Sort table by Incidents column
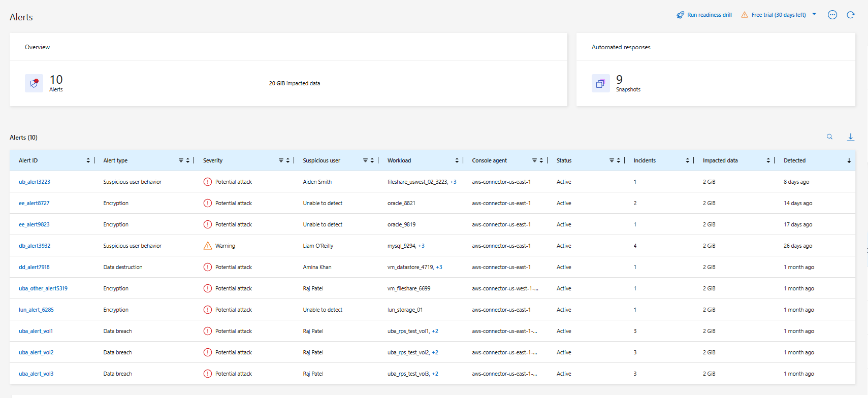 687,160
